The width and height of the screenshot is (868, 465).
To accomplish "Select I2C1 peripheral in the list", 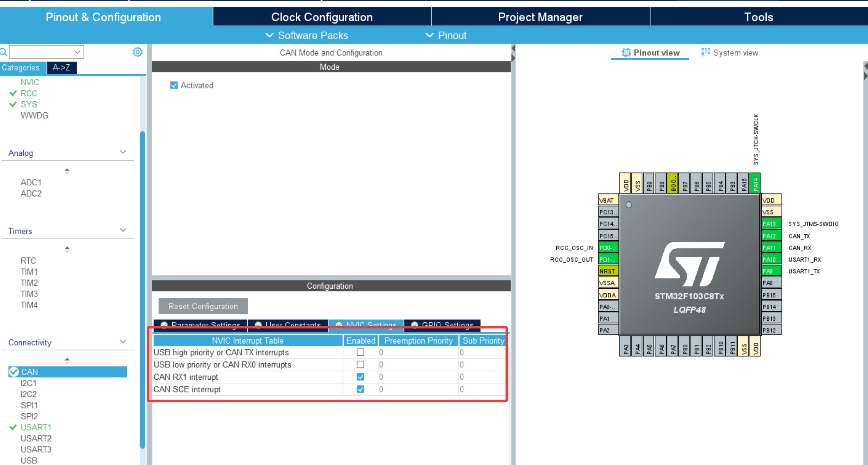I will click(29, 383).
